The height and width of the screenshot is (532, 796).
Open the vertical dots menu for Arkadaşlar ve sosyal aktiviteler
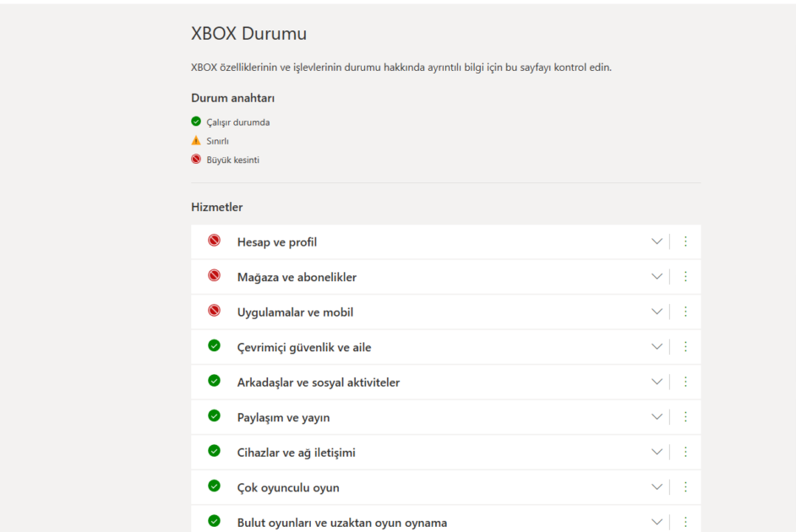[685, 382]
